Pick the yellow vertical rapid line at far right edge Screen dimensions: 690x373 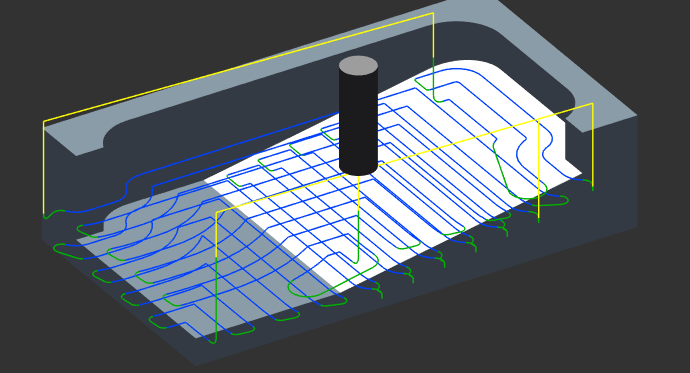tap(593, 144)
